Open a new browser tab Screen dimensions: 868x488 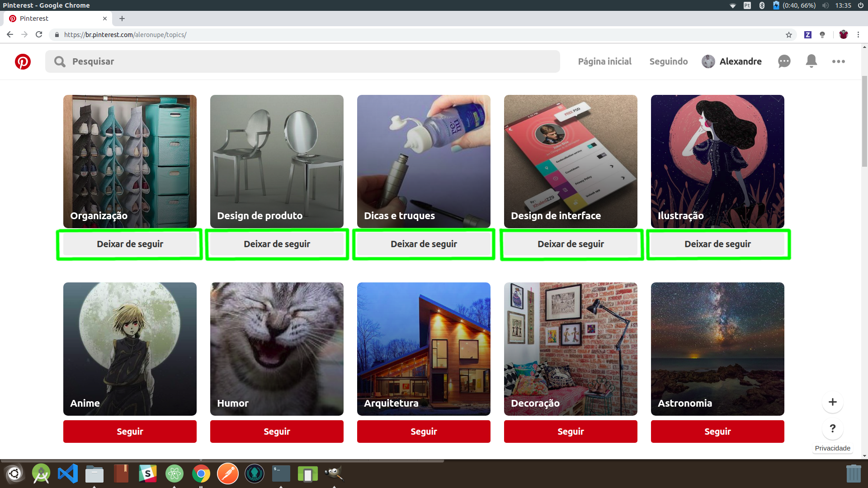coord(122,19)
